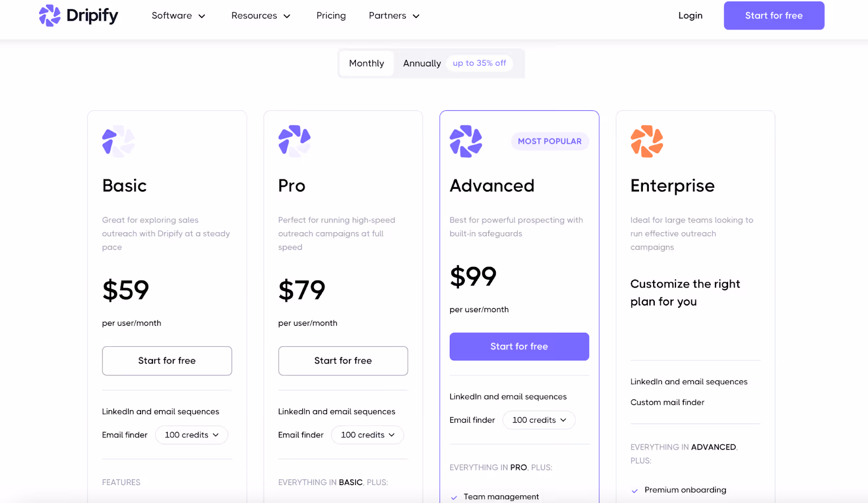The width and height of the screenshot is (868, 503).
Task: Expand the email finder credits selector on Basic
Action: pos(191,435)
